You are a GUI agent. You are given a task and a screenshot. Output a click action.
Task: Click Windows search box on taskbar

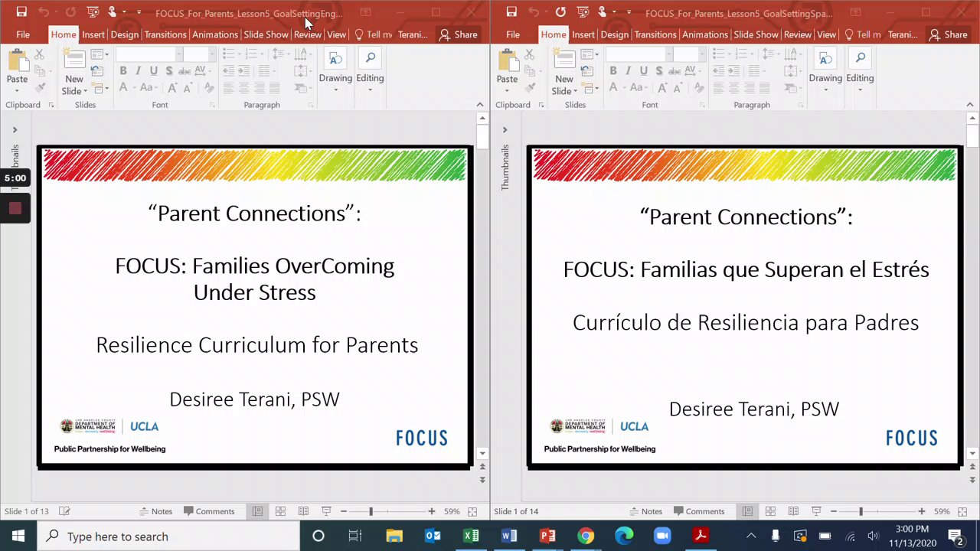168,536
